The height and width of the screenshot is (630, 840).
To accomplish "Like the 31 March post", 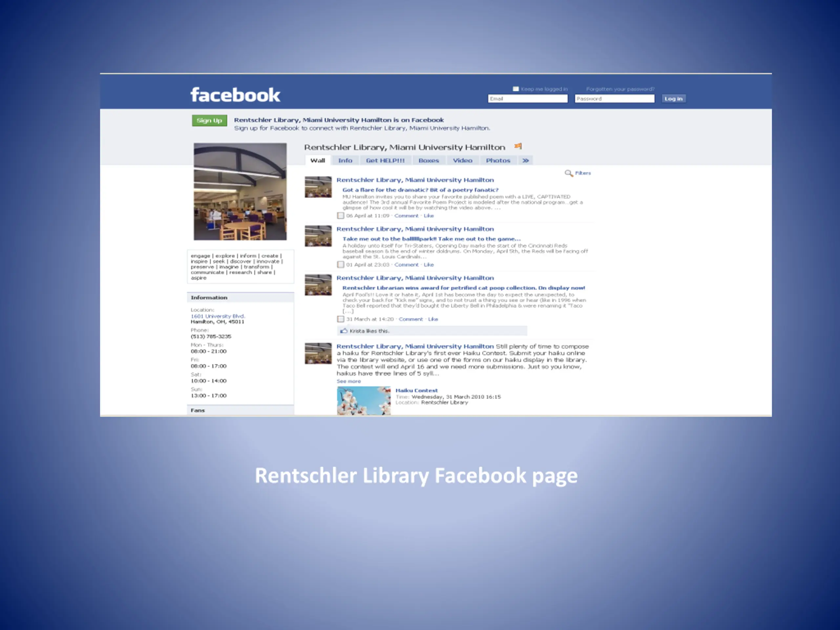I will point(433,319).
